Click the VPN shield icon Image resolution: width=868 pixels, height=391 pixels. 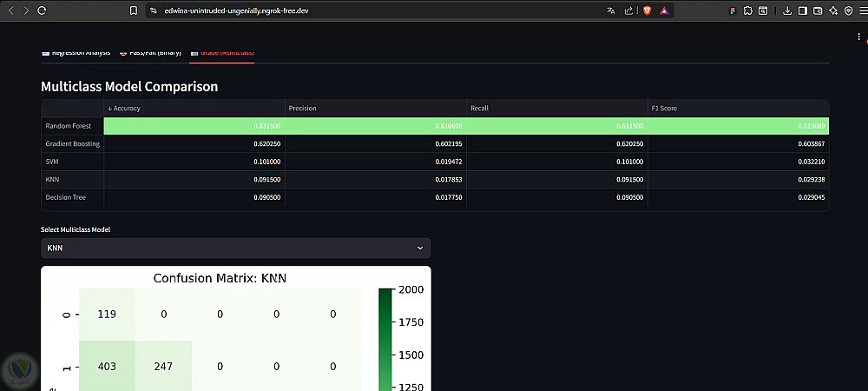click(848, 10)
